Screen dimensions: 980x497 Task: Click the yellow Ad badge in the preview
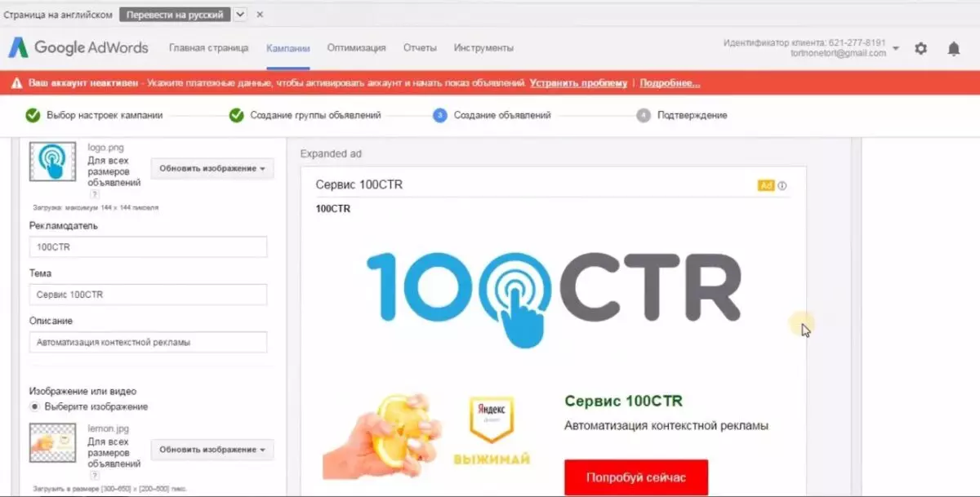coord(766,185)
